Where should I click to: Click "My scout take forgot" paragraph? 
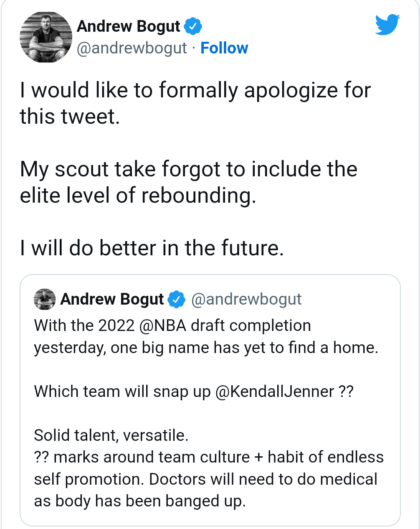(x=189, y=182)
